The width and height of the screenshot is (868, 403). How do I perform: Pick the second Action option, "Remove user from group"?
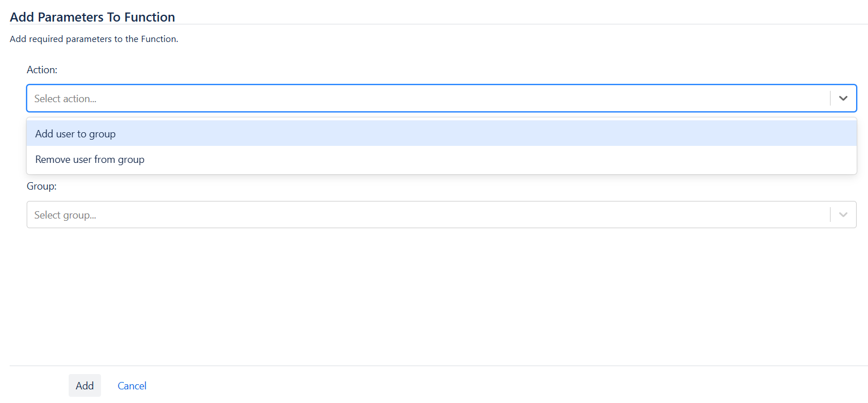coord(90,159)
